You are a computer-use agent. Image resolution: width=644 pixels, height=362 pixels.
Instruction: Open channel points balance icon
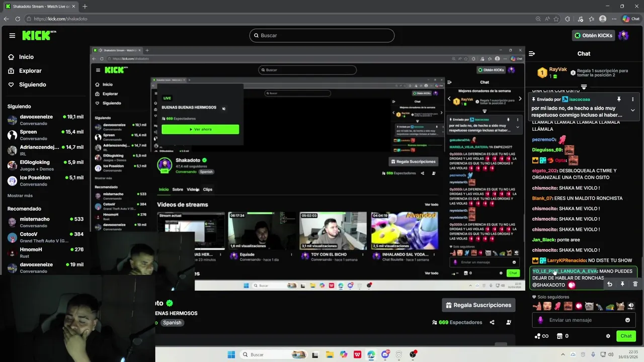coord(541,336)
